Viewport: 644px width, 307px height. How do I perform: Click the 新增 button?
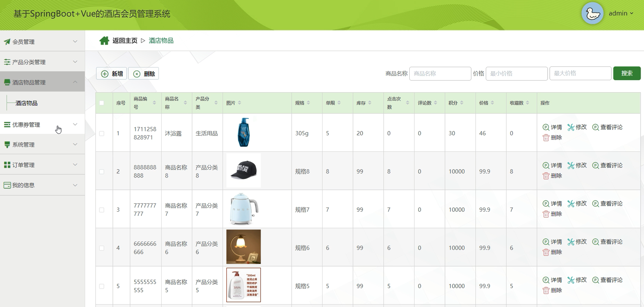click(112, 74)
